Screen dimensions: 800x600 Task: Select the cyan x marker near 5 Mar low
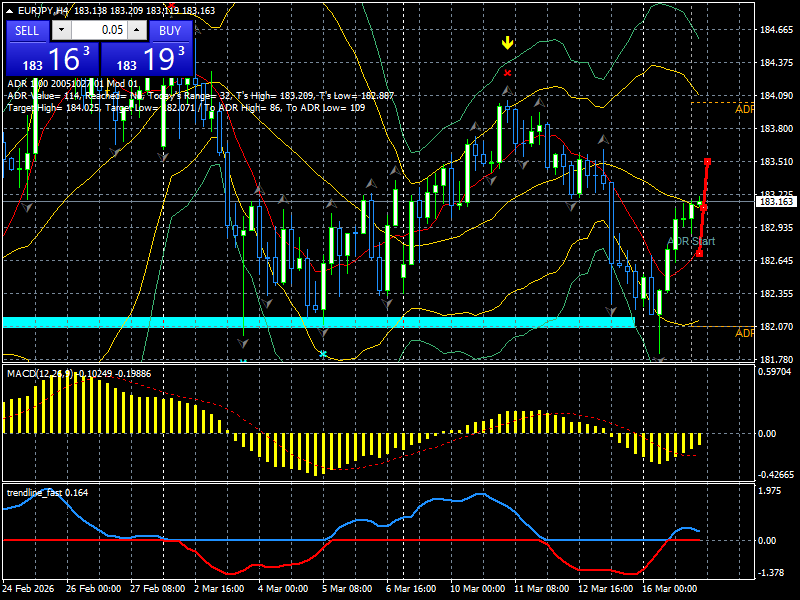[x=323, y=354]
